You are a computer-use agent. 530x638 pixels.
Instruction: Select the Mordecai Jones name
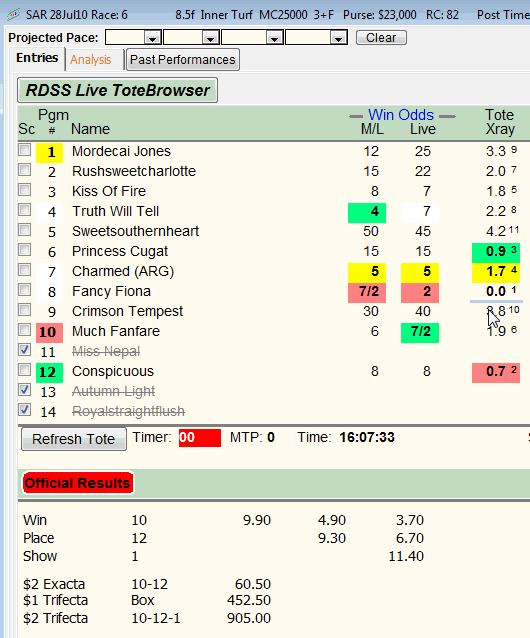(x=121, y=151)
